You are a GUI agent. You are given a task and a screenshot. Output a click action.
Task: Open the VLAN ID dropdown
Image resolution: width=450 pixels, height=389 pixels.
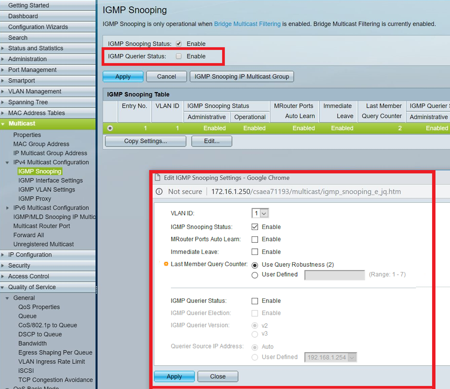click(x=260, y=213)
